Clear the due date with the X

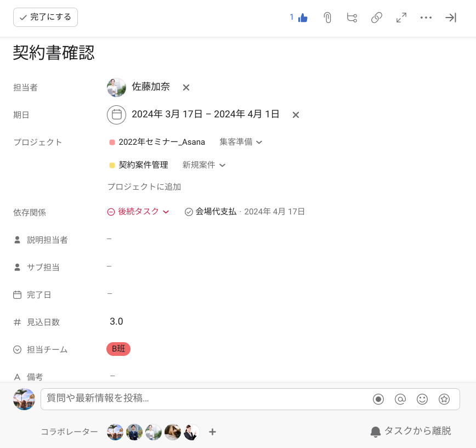point(296,115)
